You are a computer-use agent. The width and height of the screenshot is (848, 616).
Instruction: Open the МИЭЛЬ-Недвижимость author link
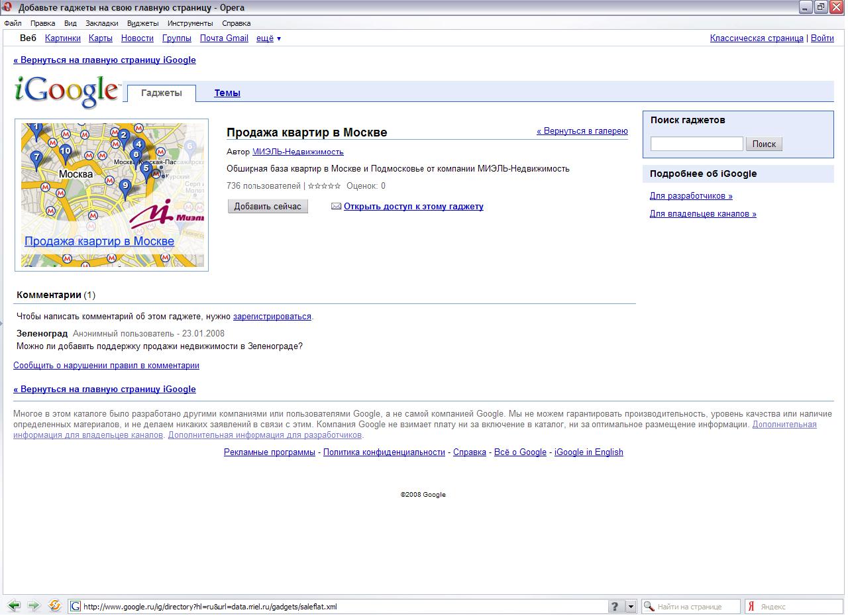(x=298, y=152)
